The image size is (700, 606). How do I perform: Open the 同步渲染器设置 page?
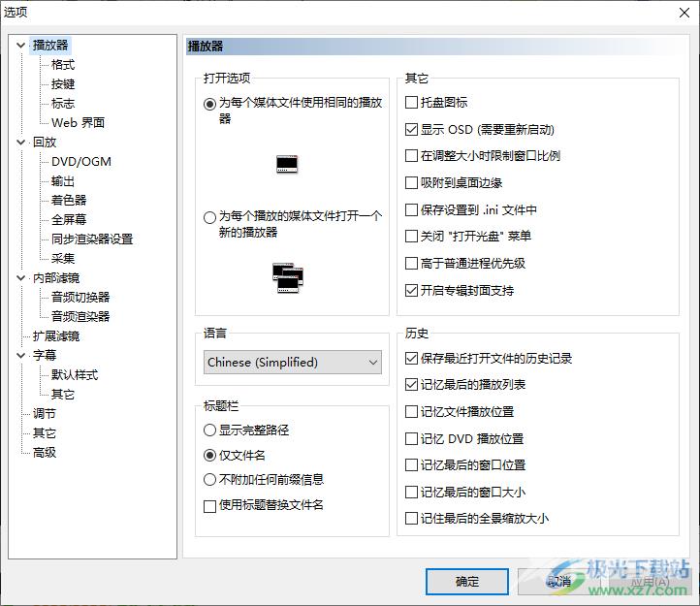click(x=92, y=239)
